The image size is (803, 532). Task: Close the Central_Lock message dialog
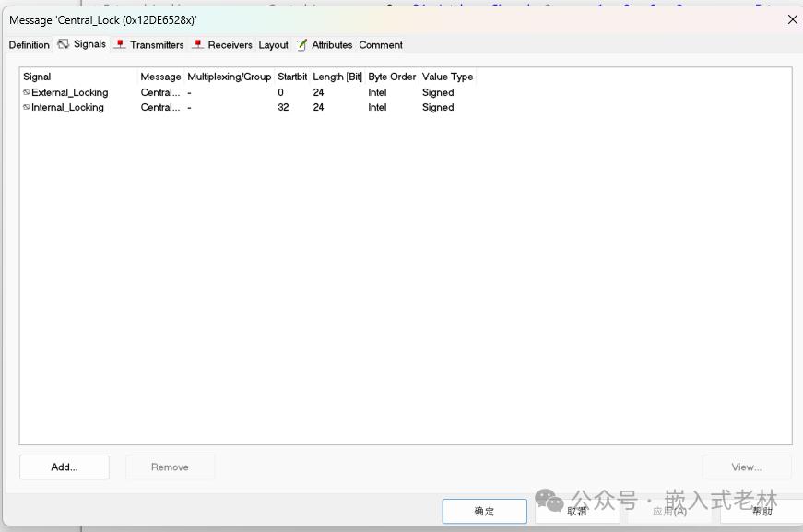(x=792, y=19)
